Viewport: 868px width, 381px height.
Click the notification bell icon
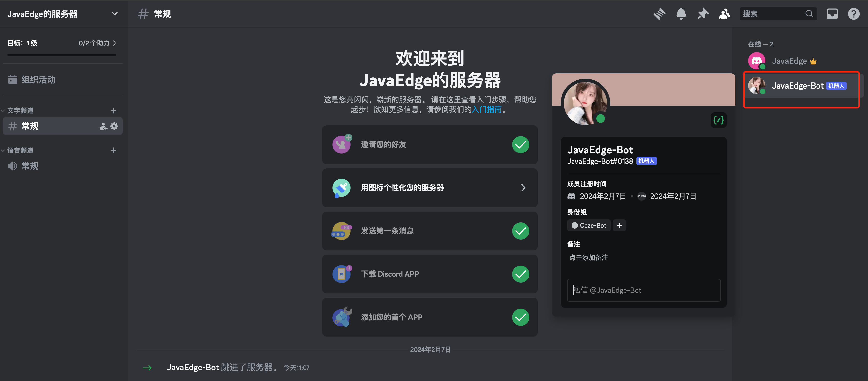coord(681,14)
